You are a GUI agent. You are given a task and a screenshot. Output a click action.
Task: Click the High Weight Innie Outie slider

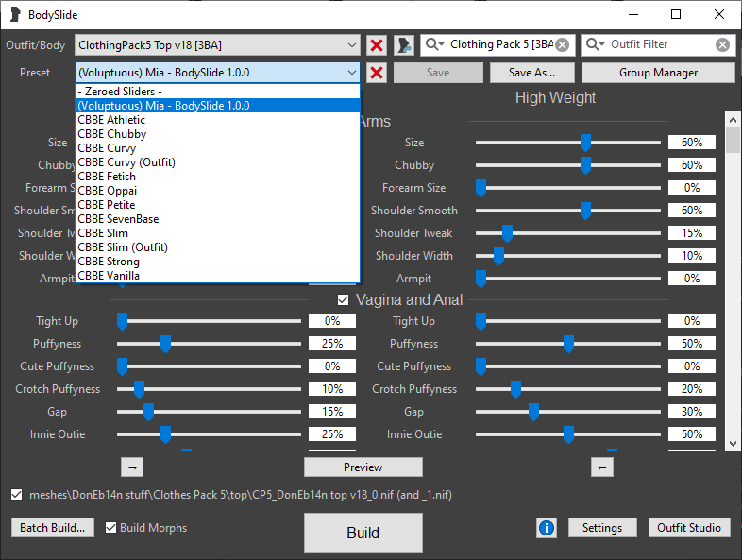568,434
